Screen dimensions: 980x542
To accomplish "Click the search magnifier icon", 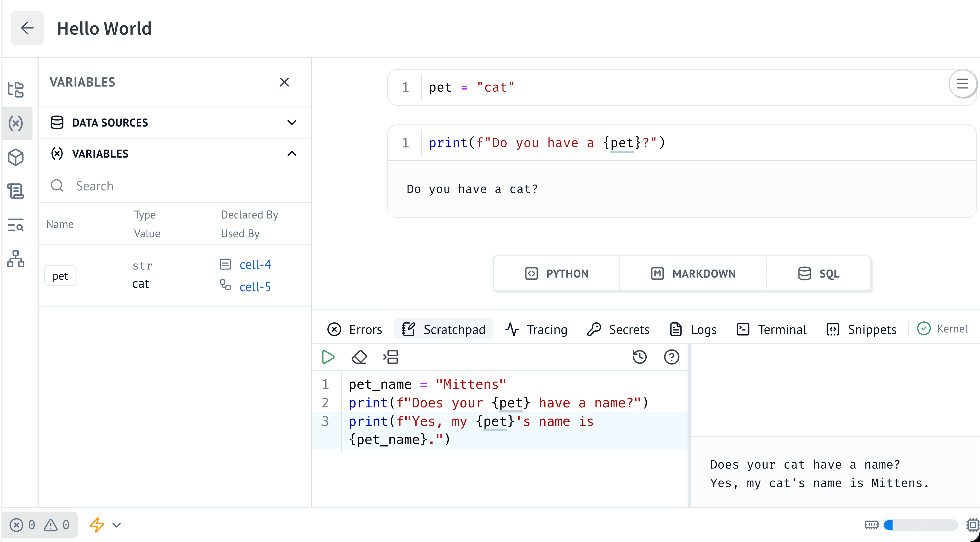I will (x=57, y=186).
